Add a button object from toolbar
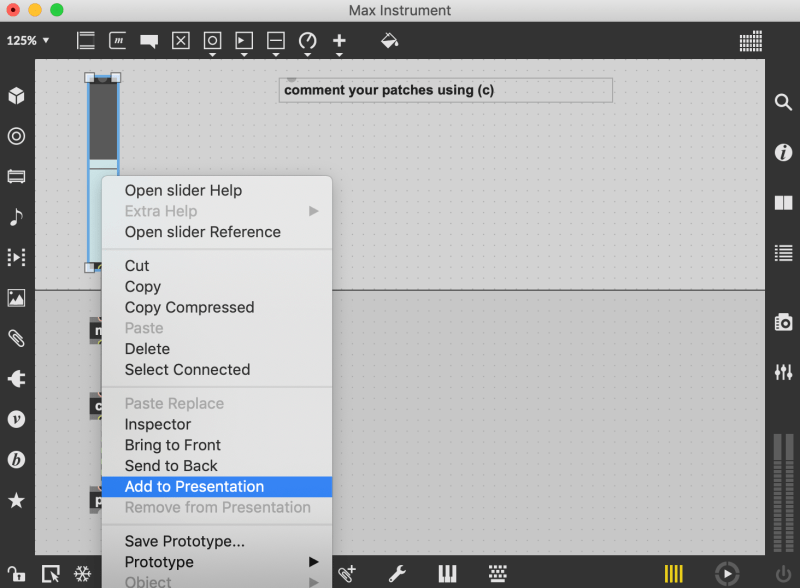The image size is (800, 588). pos(212,40)
